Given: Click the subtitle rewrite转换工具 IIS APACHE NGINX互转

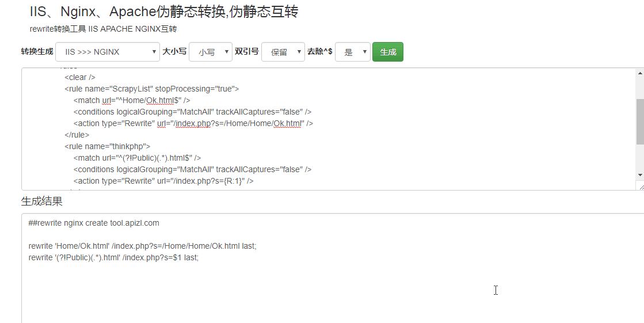Looking at the screenshot, I should 103,29.
